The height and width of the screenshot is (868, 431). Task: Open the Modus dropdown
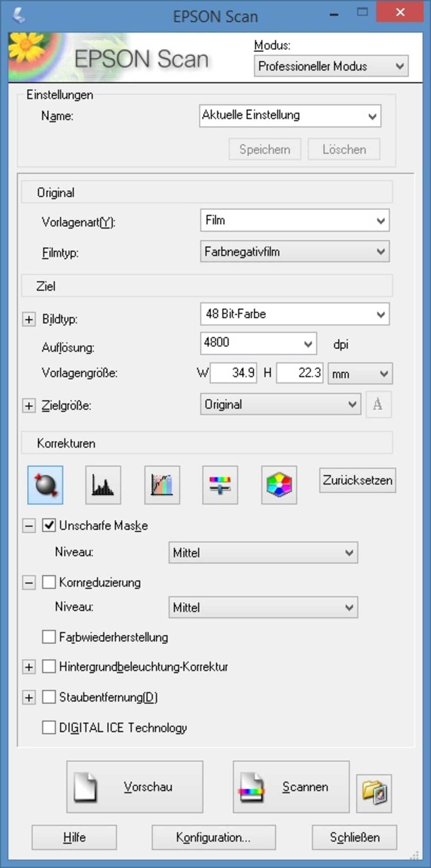pos(331,66)
